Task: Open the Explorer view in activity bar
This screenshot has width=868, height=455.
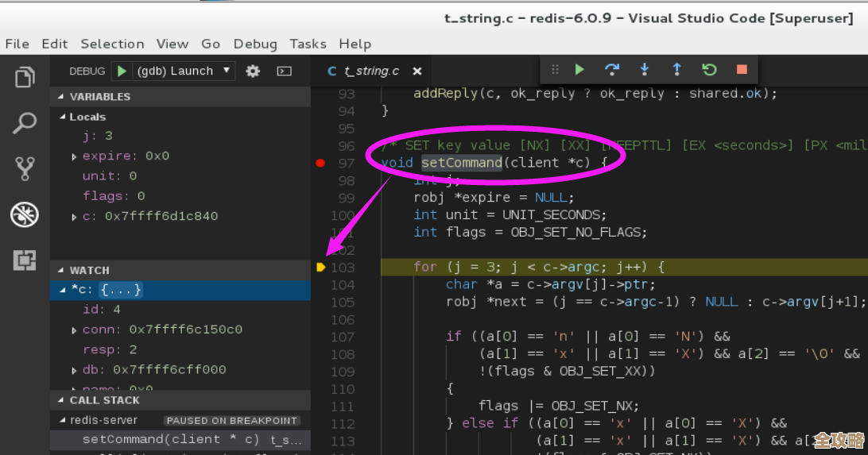Action: coord(25,77)
